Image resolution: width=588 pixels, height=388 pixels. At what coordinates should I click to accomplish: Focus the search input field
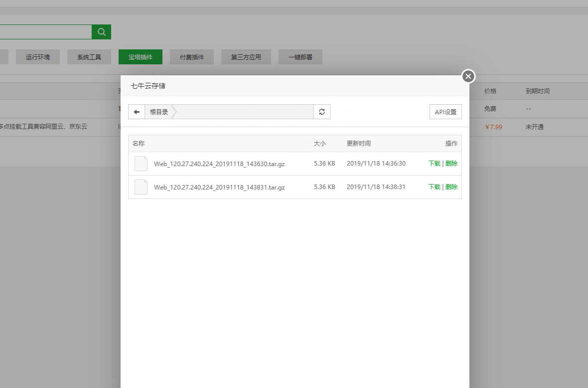click(46, 32)
